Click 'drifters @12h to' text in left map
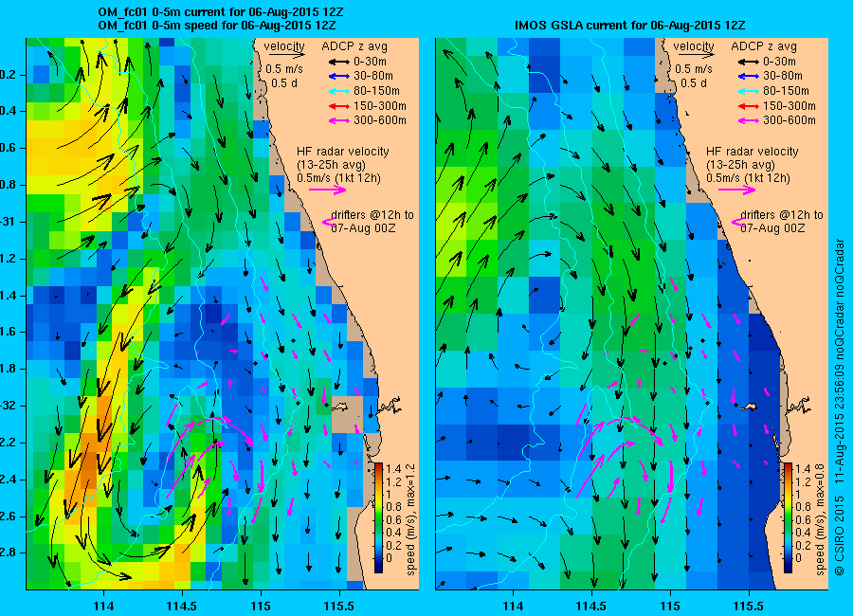 point(372,215)
